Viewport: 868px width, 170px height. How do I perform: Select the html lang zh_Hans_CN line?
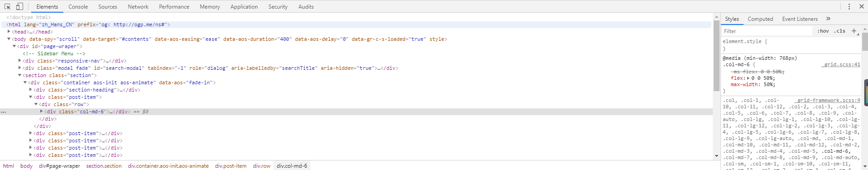pos(88,24)
